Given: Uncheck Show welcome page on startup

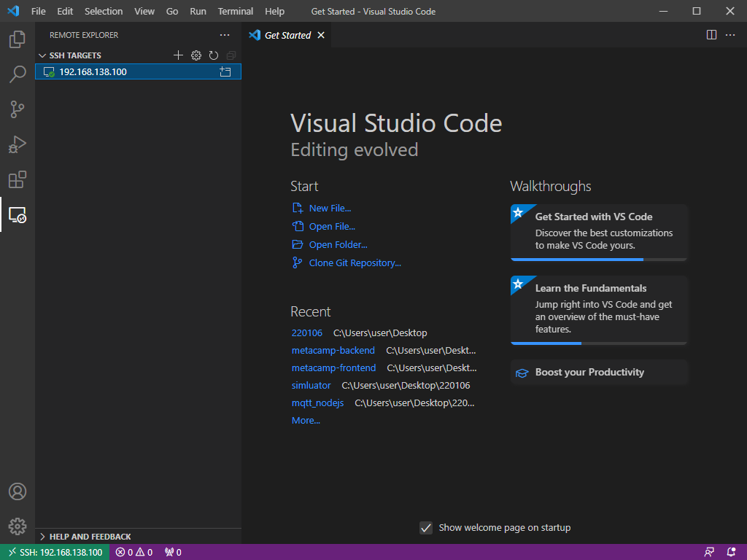Looking at the screenshot, I should pyautogui.click(x=426, y=528).
